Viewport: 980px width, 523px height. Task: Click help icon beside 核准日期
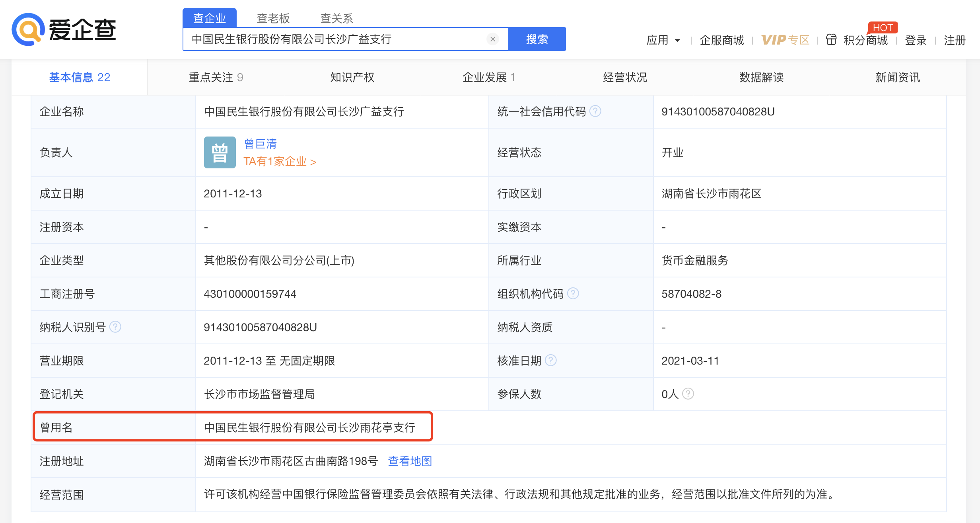550,360
